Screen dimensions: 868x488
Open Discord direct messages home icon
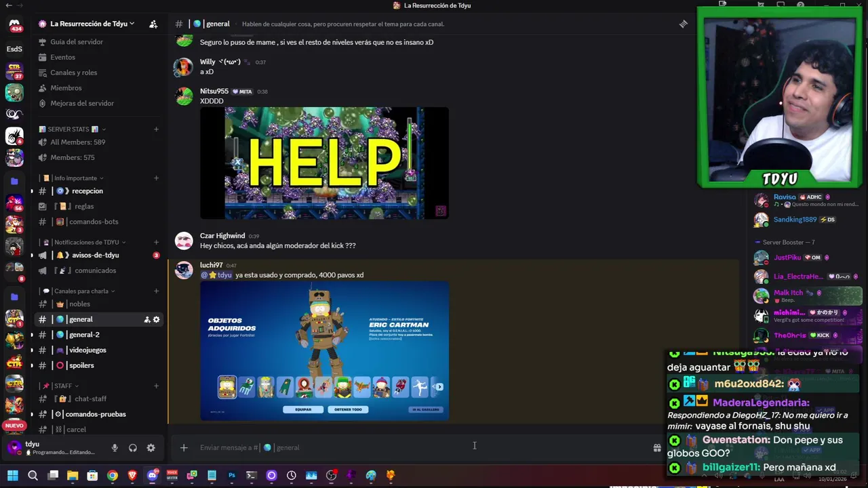(x=14, y=26)
